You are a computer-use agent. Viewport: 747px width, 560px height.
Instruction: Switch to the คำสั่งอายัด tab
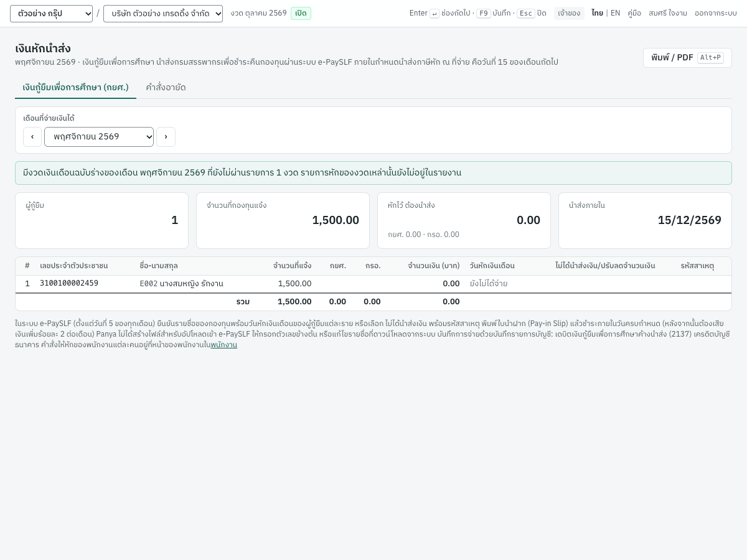[166, 87]
